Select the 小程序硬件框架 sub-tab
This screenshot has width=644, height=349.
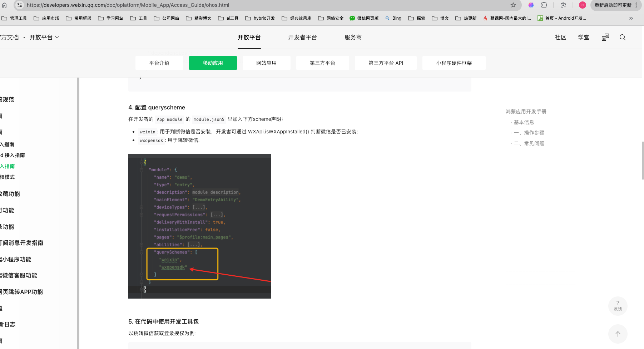(x=454, y=63)
